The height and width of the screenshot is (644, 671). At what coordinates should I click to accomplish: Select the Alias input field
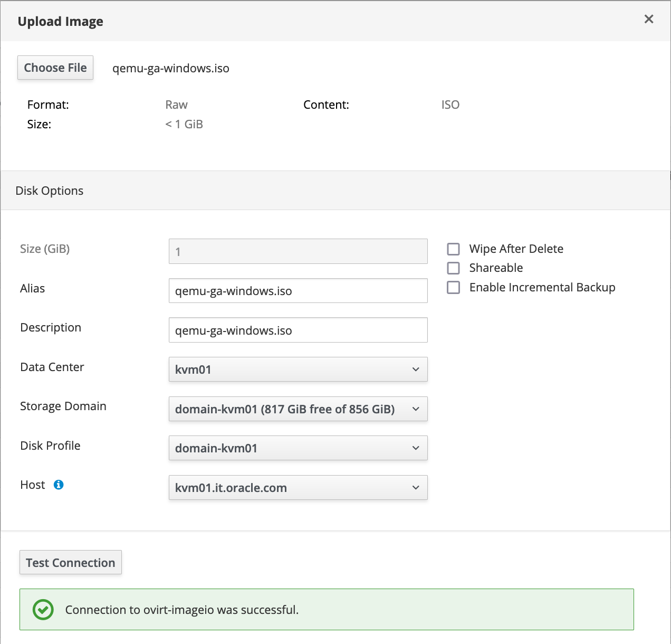[298, 290]
